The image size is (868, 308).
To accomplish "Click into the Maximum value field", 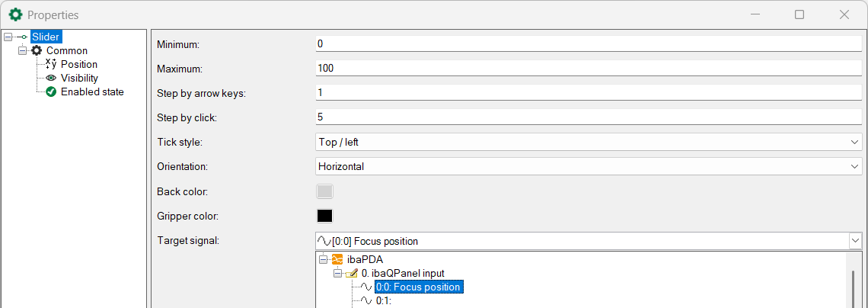I will 589,68.
